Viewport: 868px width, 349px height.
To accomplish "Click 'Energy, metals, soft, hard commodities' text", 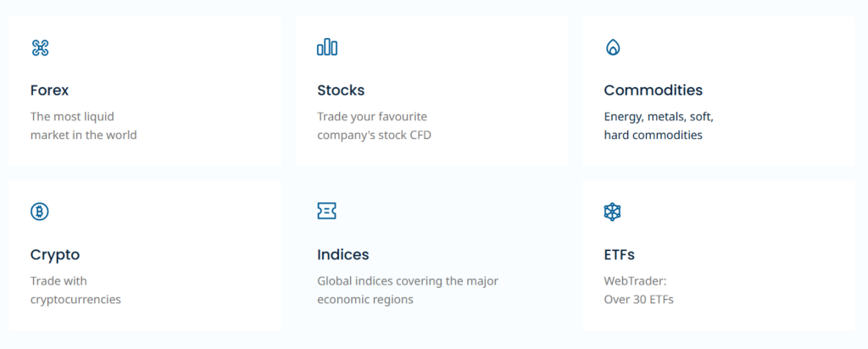I will click(659, 125).
